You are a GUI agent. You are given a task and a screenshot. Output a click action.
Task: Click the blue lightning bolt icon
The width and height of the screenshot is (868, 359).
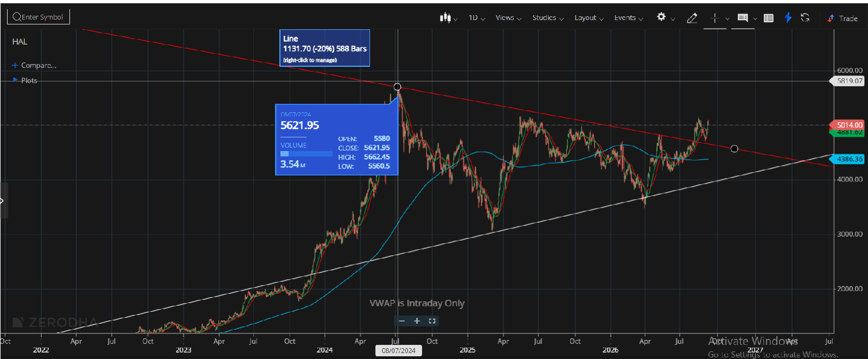click(788, 17)
